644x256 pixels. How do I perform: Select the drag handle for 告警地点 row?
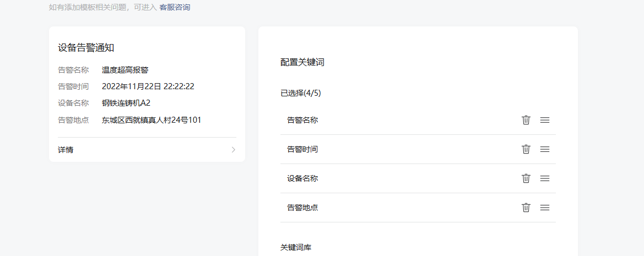coord(544,208)
